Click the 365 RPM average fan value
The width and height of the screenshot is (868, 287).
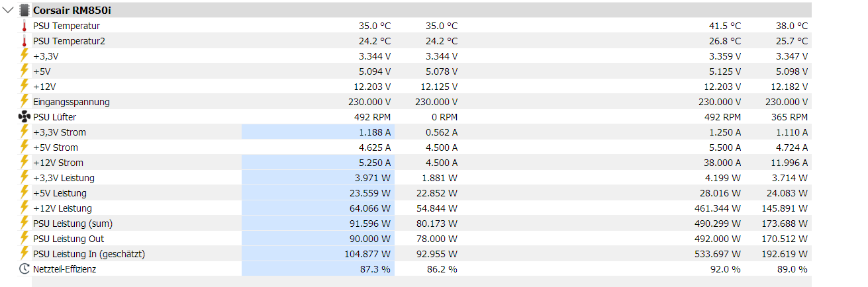791,117
